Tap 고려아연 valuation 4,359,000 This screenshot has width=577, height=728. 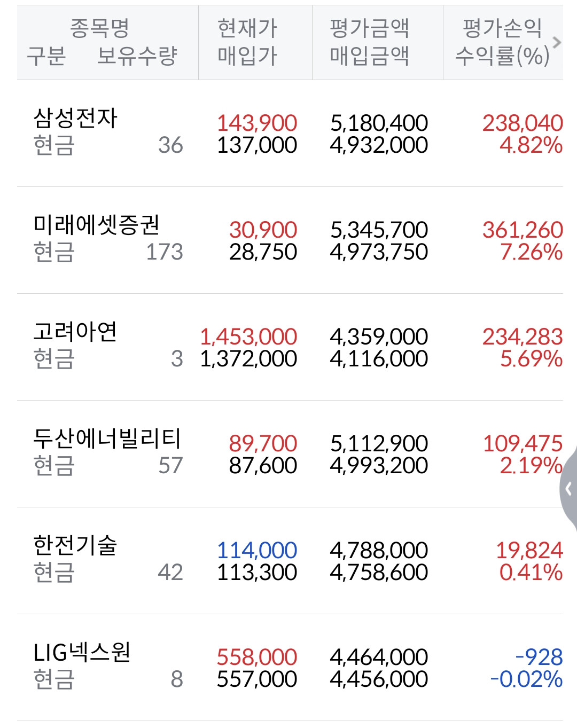click(379, 337)
